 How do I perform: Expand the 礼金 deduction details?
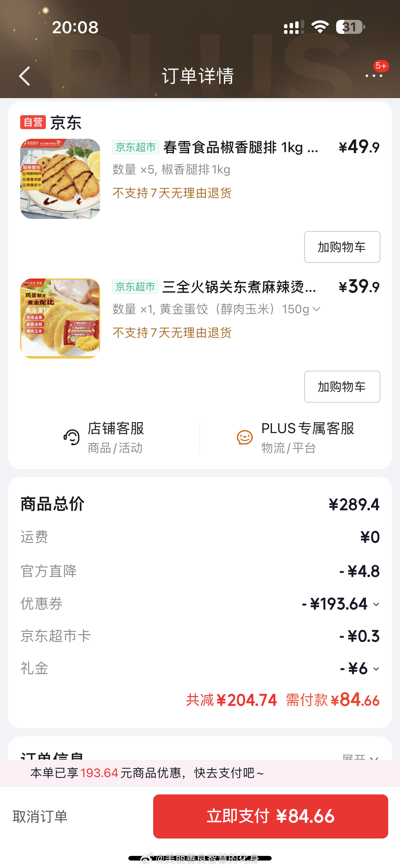pos(376,669)
